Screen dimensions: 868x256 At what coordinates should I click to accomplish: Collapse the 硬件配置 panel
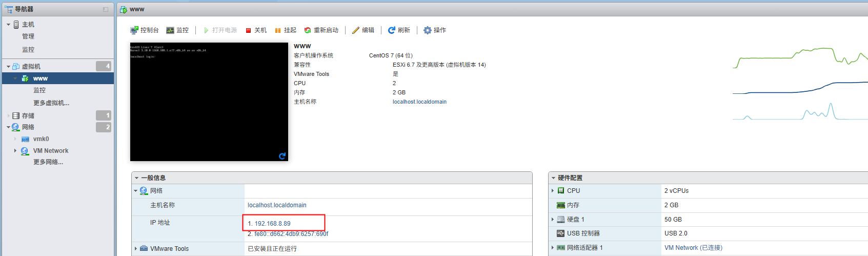click(x=553, y=178)
